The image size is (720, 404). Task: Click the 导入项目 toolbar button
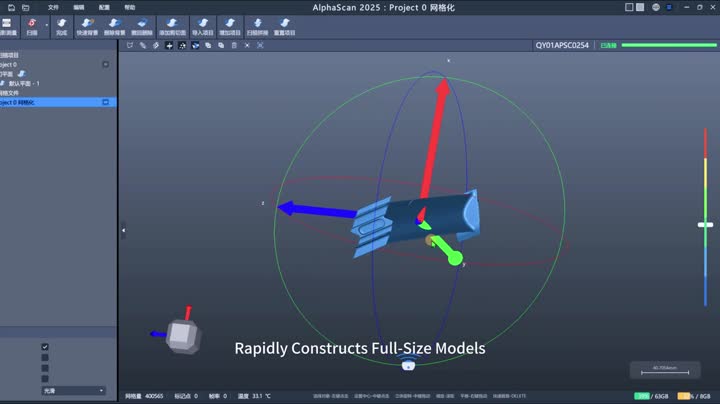tap(202, 27)
